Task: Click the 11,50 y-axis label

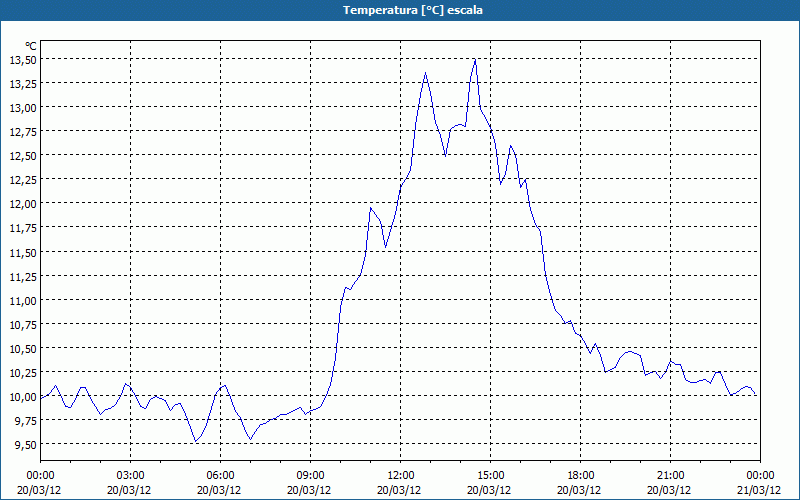Action: (23, 253)
